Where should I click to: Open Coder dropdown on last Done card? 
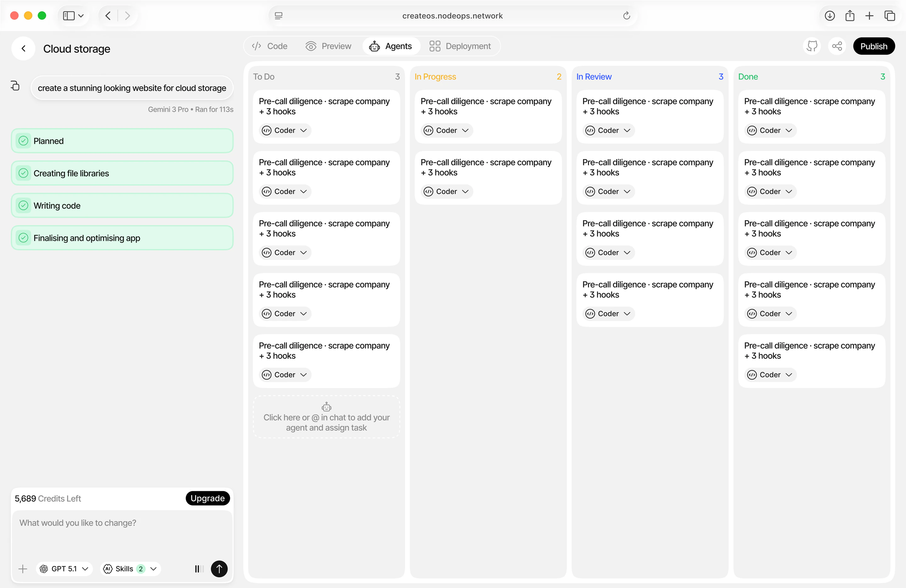tap(770, 375)
